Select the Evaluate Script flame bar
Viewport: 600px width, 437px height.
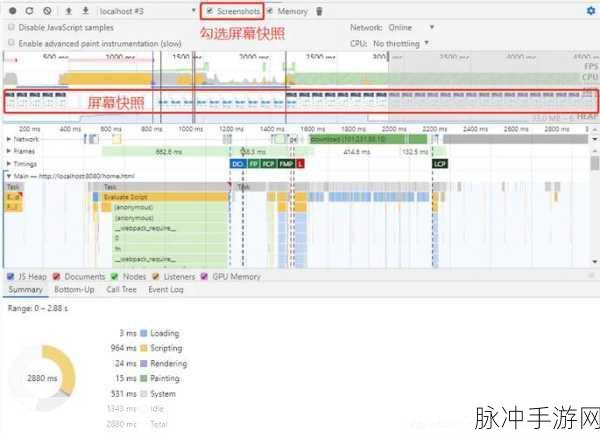[165, 197]
